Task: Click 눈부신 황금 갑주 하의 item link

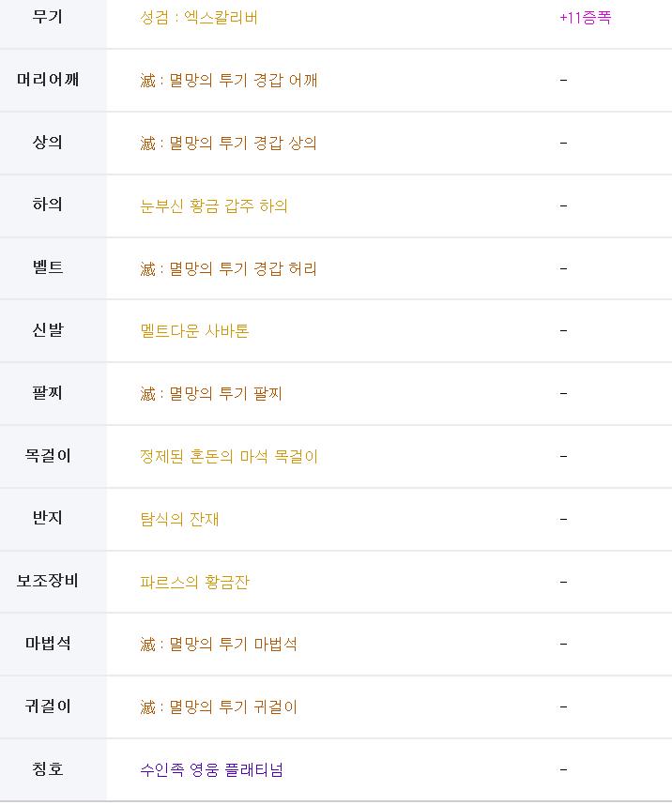Action: pyautogui.click(x=214, y=205)
